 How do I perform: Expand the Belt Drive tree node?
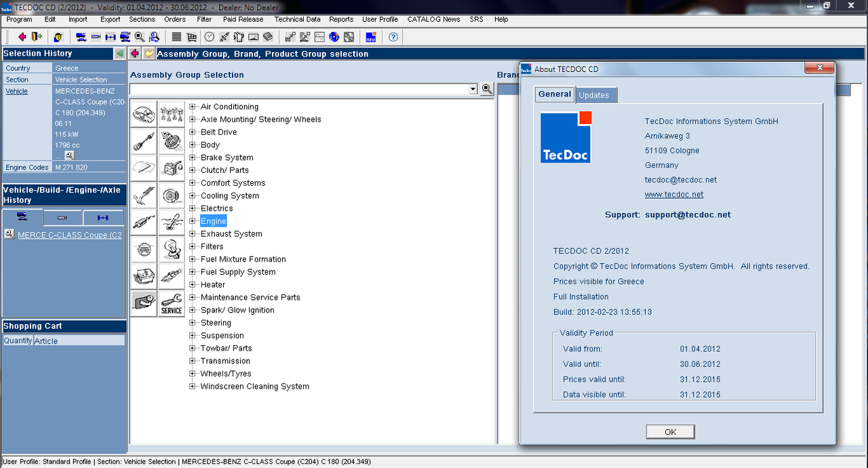click(x=193, y=132)
